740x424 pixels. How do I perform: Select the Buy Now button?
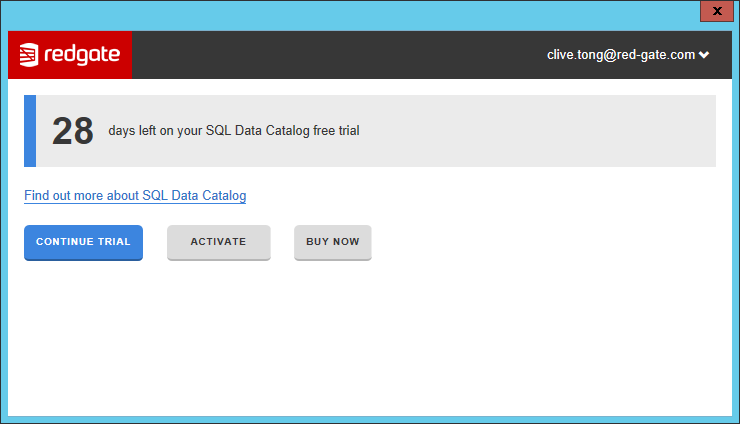coord(332,242)
